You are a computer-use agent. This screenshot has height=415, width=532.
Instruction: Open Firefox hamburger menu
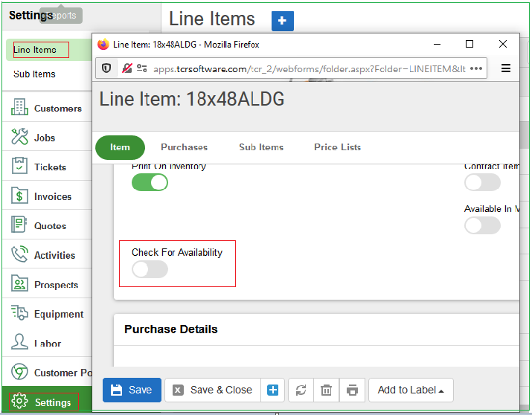(506, 68)
